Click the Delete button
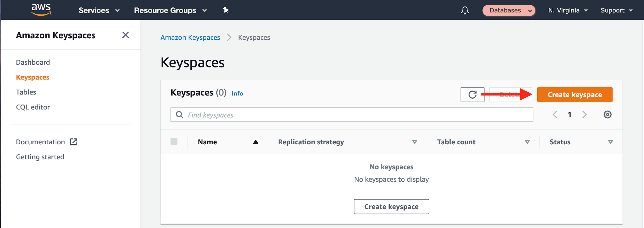The width and height of the screenshot is (644, 228). [x=511, y=94]
